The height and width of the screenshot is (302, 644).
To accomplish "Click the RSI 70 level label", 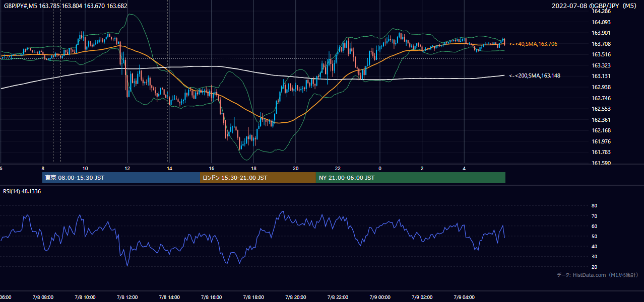I will click(594, 216).
